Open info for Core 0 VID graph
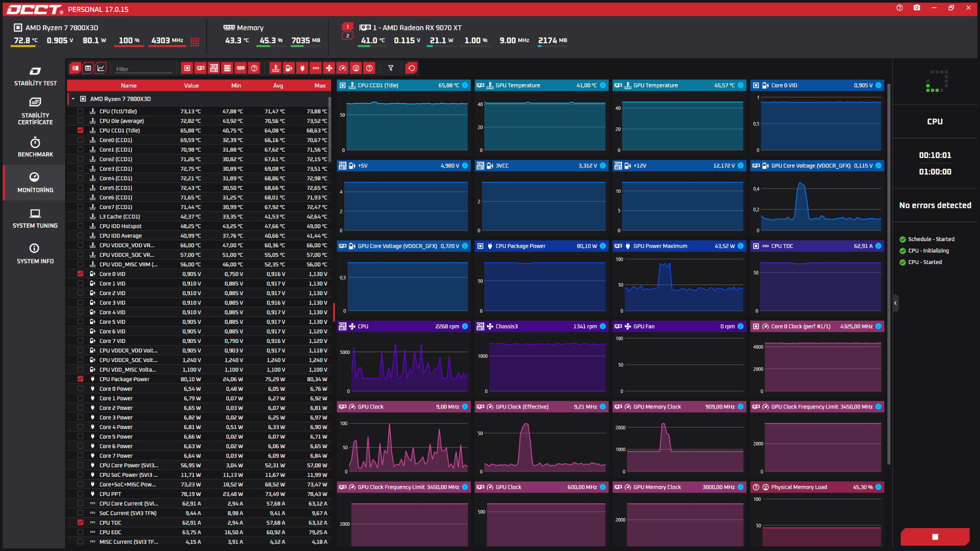The image size is (980, 551). (x=878, y=86)
